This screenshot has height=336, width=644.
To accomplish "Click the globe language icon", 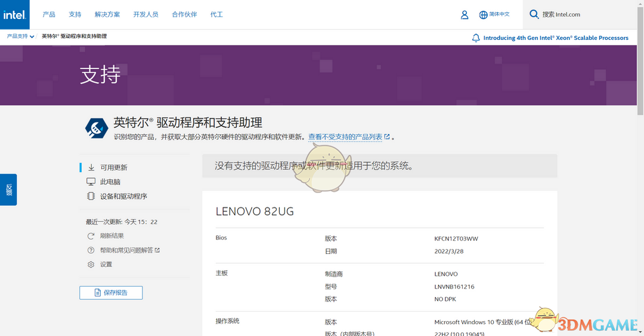I will point(483,15).
